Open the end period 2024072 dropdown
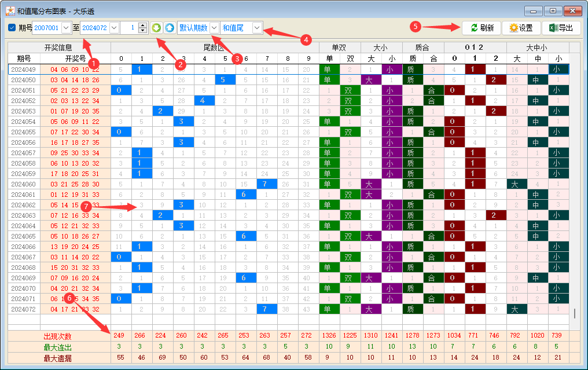This screenshot has width=588, height=370. pos(113,28)
